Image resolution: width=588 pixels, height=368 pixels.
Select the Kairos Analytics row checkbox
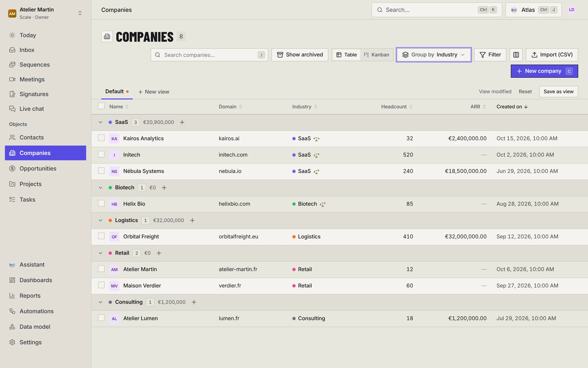click(101, 138)
